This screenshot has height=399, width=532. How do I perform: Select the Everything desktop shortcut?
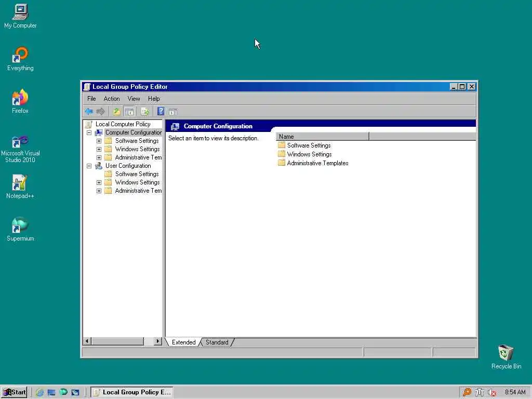[x=20, y=59]
